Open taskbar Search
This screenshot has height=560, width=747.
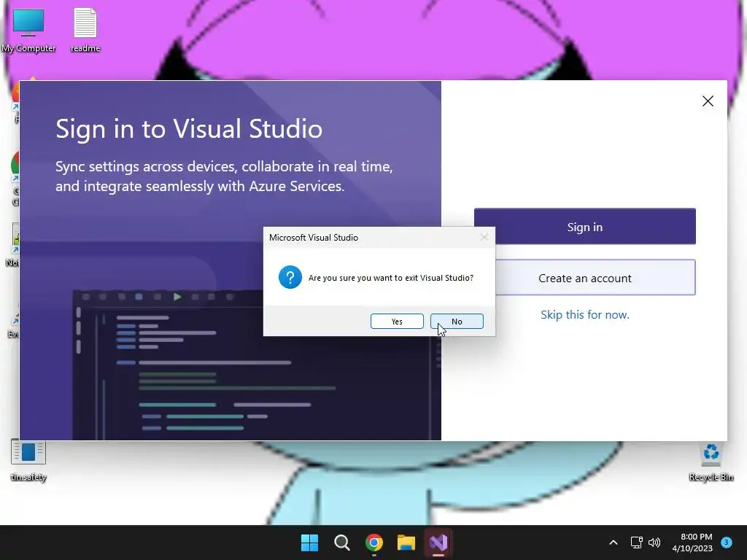pos(341,542)
